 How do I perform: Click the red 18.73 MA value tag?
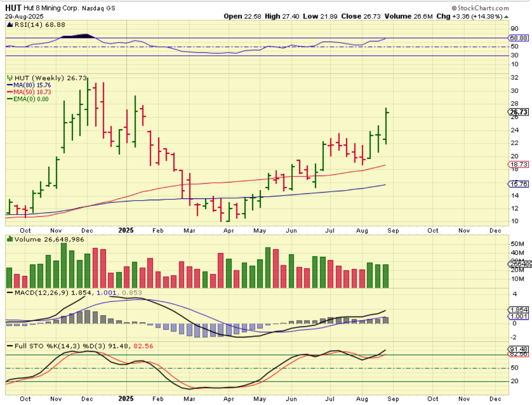(x=518, y=165)
